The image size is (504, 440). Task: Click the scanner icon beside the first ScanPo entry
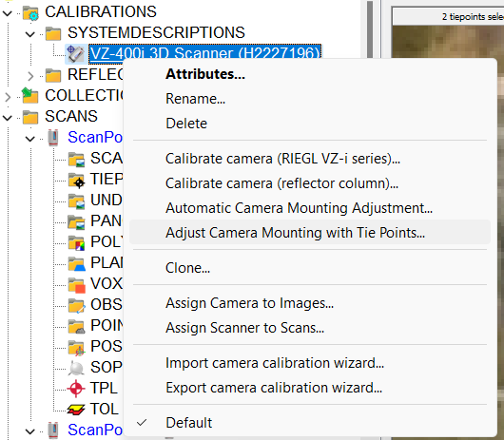coord(53,138)
